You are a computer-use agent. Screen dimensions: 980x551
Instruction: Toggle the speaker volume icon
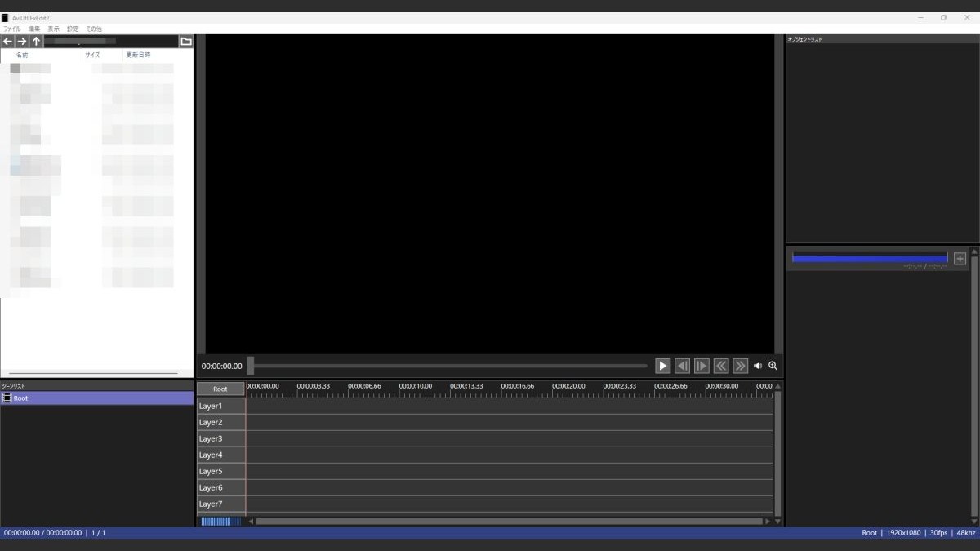coord(758,366)
